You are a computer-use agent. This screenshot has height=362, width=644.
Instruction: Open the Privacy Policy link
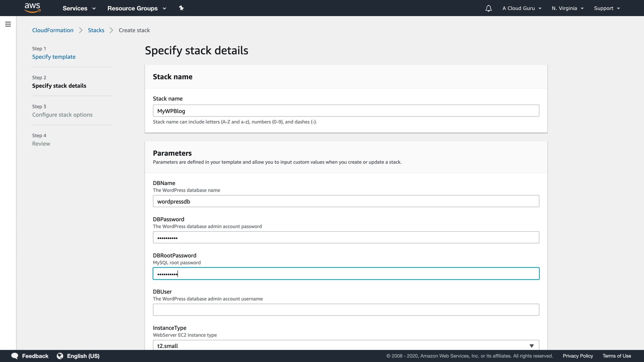click(578, 356)
